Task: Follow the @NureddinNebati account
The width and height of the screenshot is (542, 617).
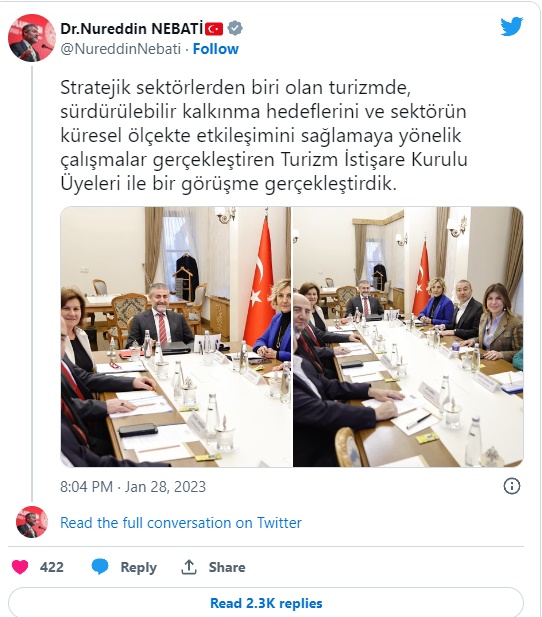Action: (x=216, y=49)
